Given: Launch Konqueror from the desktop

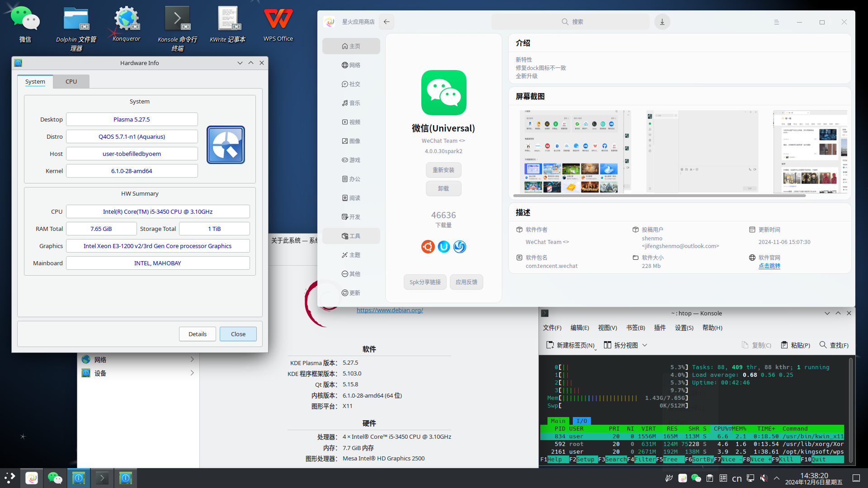Looking at the screenshot, I should tap(126, 24).
